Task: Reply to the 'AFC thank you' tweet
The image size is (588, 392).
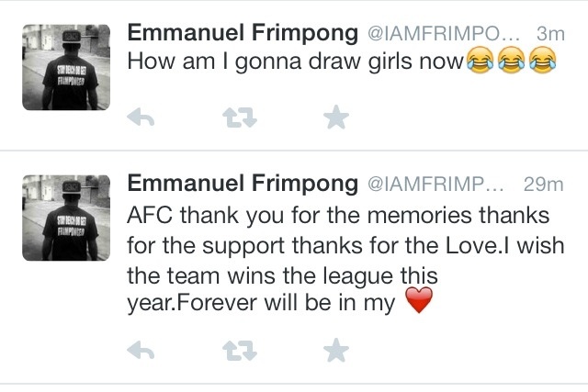Action: pos(141,351)
